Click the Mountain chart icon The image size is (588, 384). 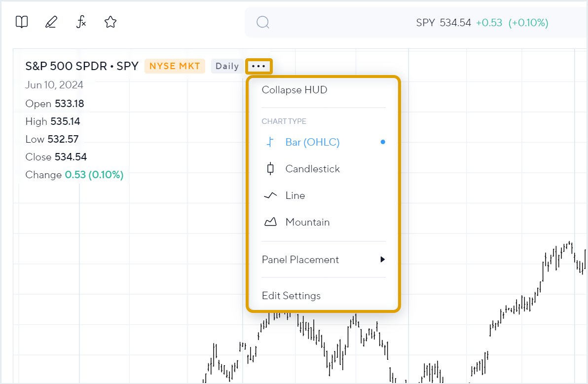pyautogui.click(x=270, y=222)
